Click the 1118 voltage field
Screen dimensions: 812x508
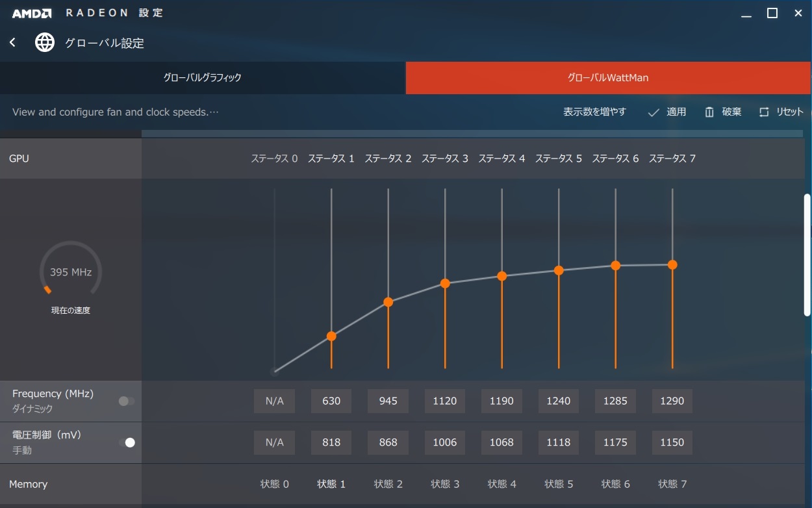(559, 442)
